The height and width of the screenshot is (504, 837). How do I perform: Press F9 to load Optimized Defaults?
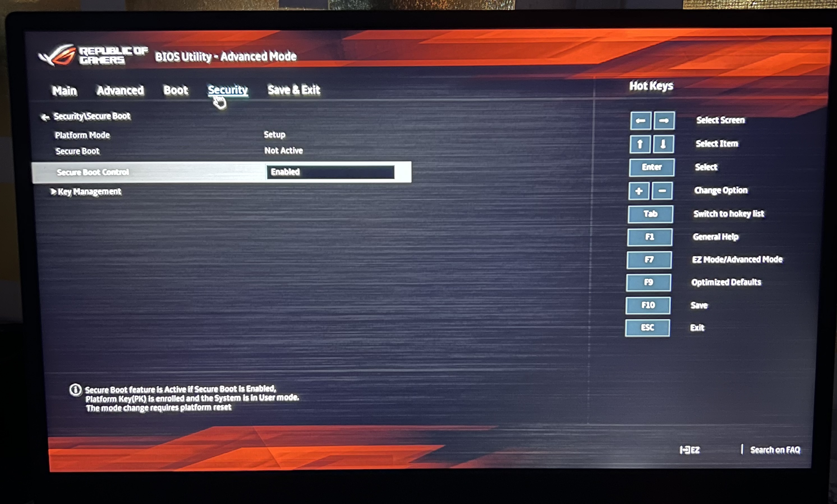pos(649,282)
